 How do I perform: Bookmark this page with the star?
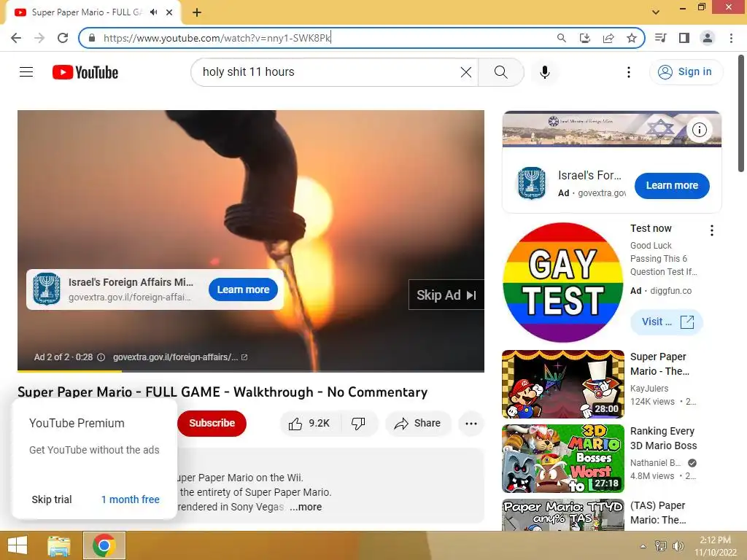tap(631, 38)
